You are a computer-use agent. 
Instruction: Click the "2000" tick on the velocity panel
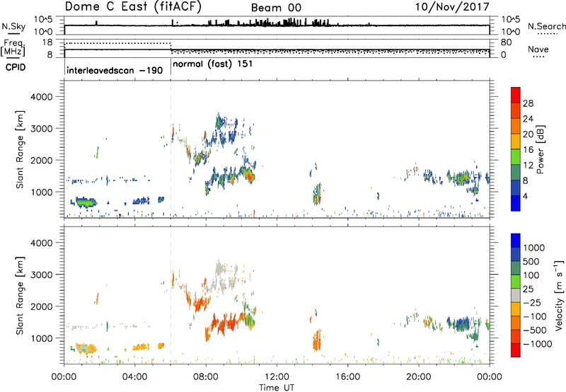pyautogui.click(x=41, y=306)
